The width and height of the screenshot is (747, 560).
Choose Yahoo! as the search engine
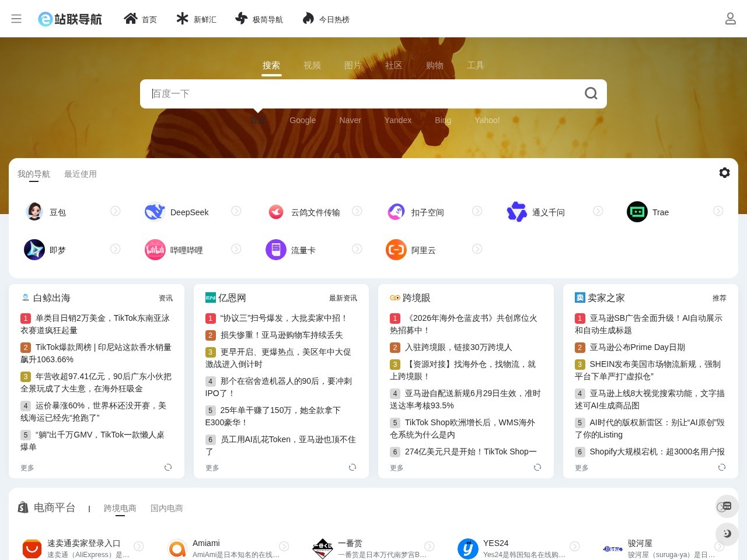[487, 120]
